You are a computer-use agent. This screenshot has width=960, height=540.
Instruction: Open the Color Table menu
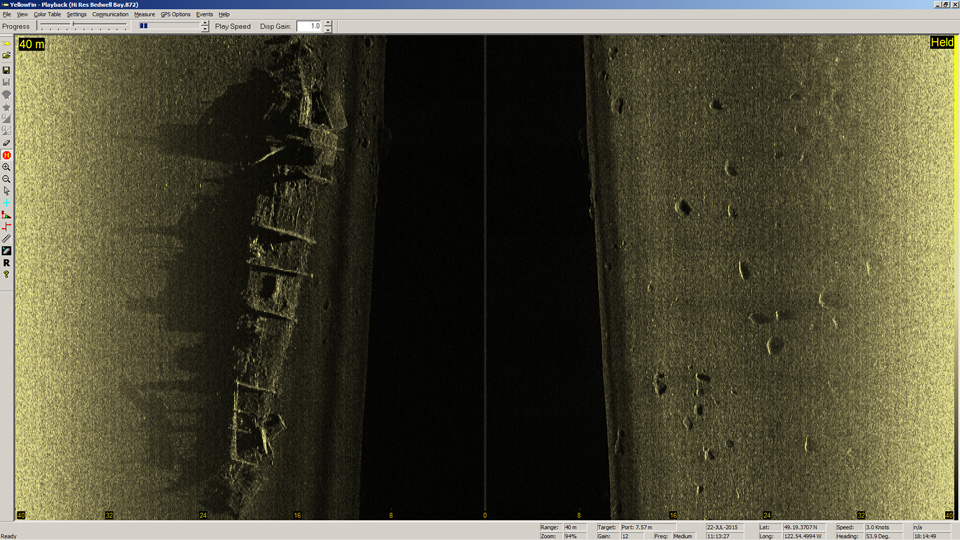47,14
